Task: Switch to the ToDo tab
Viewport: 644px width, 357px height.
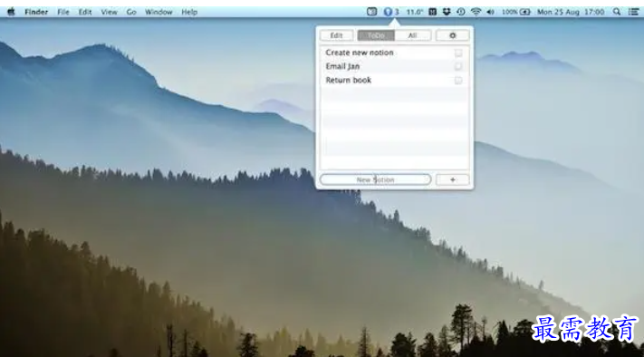Action: pyautogui.click(x=376, y=35)
